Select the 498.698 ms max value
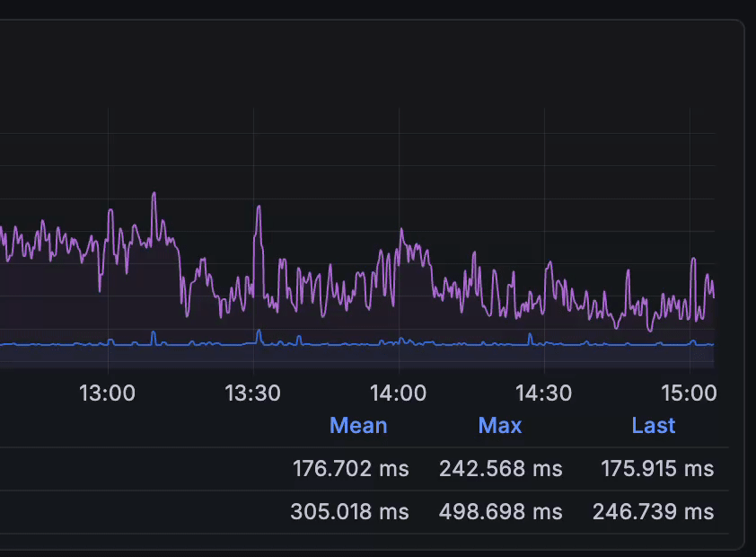The image size is (756, 557). pyautogui.click(x=501, y=512)
